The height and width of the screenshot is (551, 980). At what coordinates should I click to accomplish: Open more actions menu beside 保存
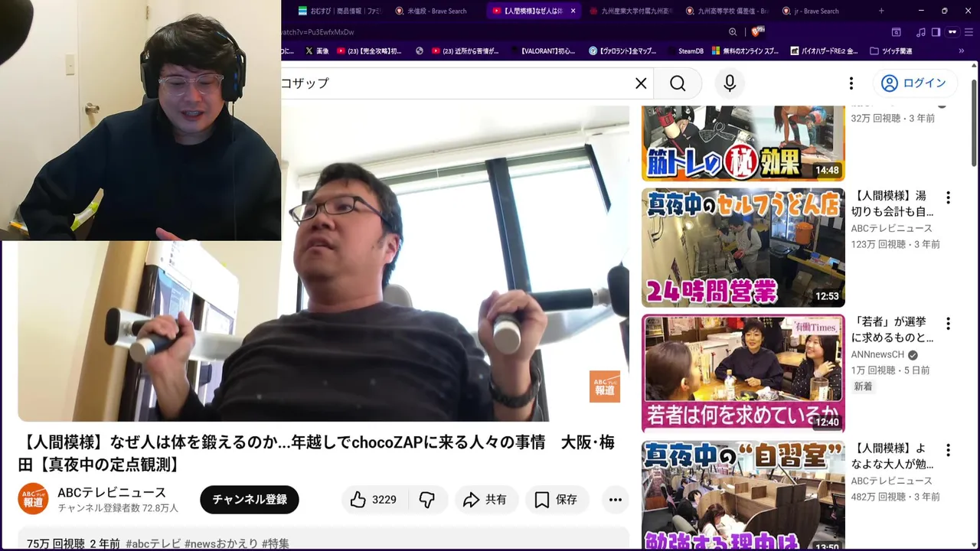616,500
